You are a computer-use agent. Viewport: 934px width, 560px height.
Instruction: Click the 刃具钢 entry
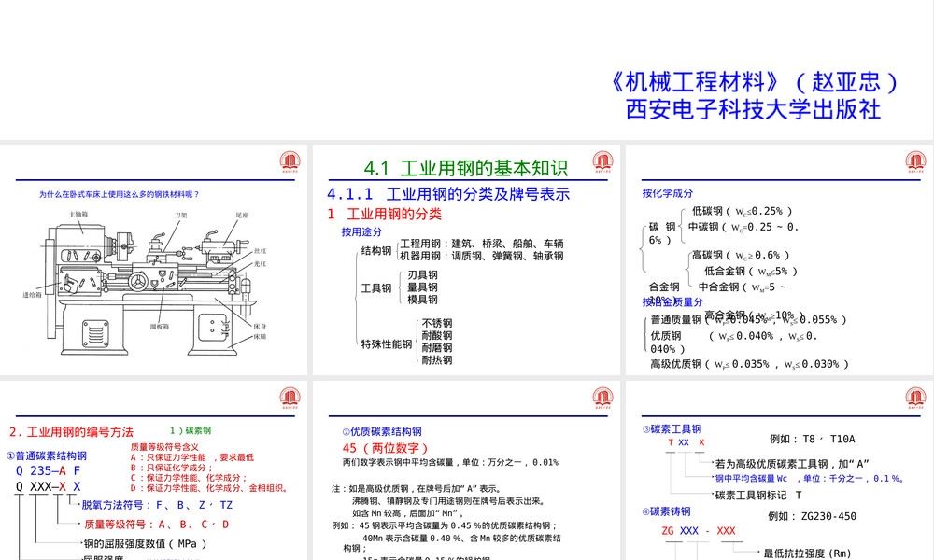click(422, 275)
